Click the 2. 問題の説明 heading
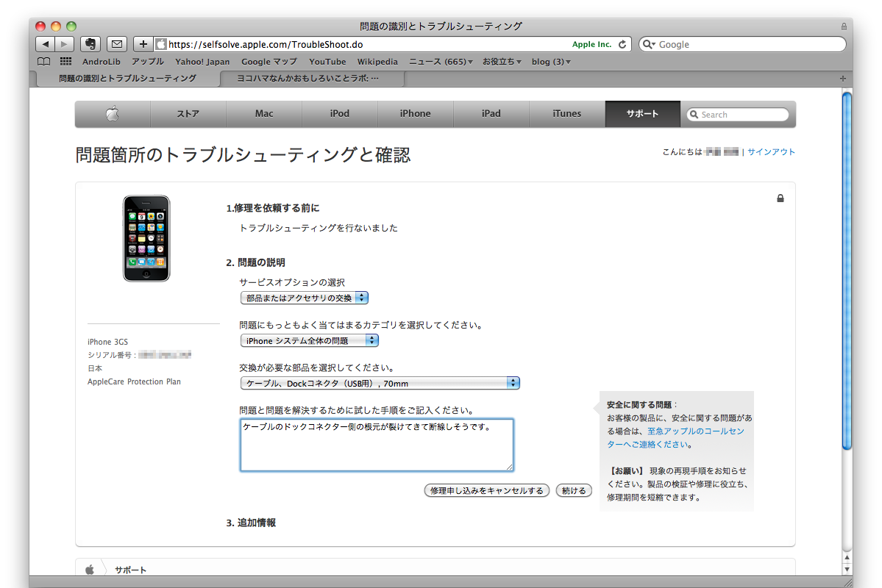The height and width of the screenshot is (588, 882). pyautogui.click(x=255, y=262)
